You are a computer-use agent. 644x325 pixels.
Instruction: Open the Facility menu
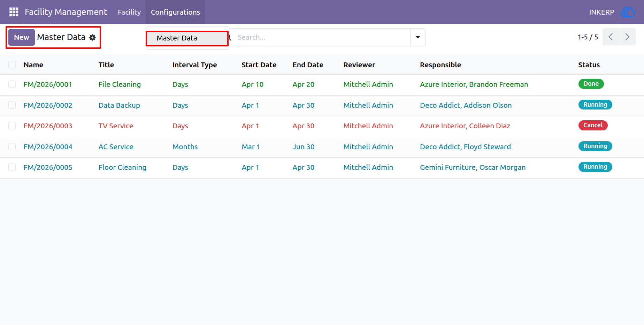(129, 12)
